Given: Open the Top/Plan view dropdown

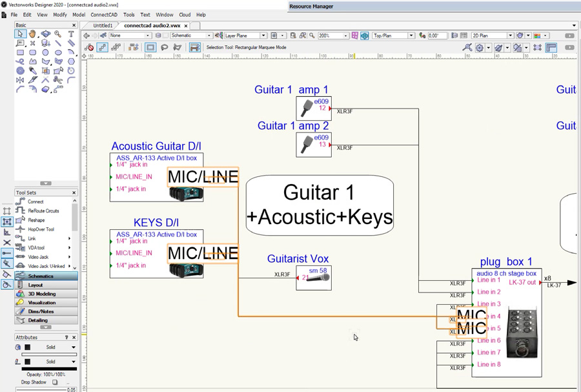Looking at the screenshot, I should 394,36.
